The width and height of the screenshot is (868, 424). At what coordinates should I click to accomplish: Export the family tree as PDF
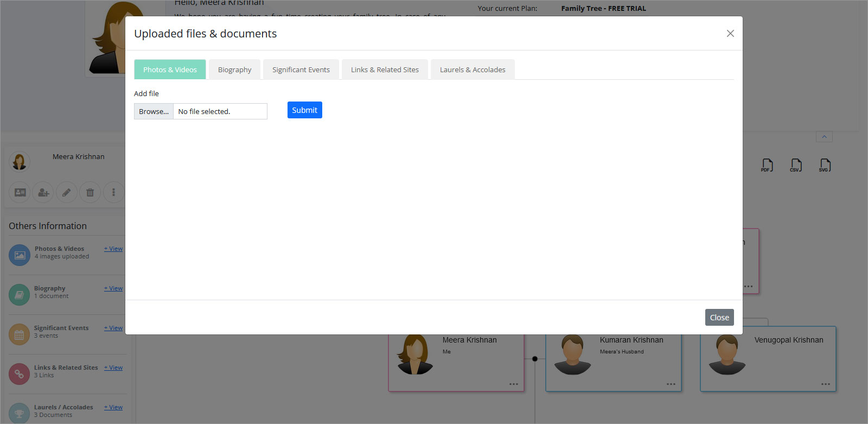767,166
